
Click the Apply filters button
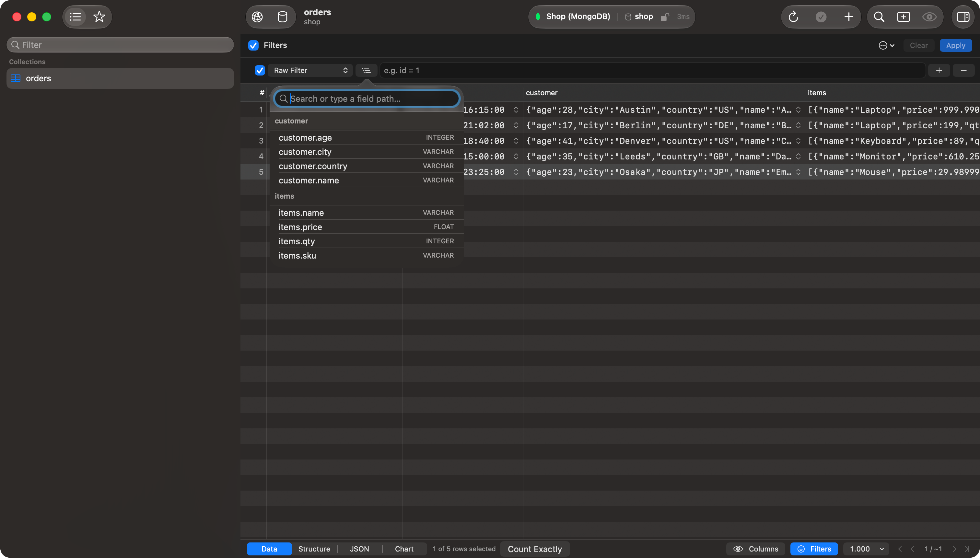coord(955,46)
